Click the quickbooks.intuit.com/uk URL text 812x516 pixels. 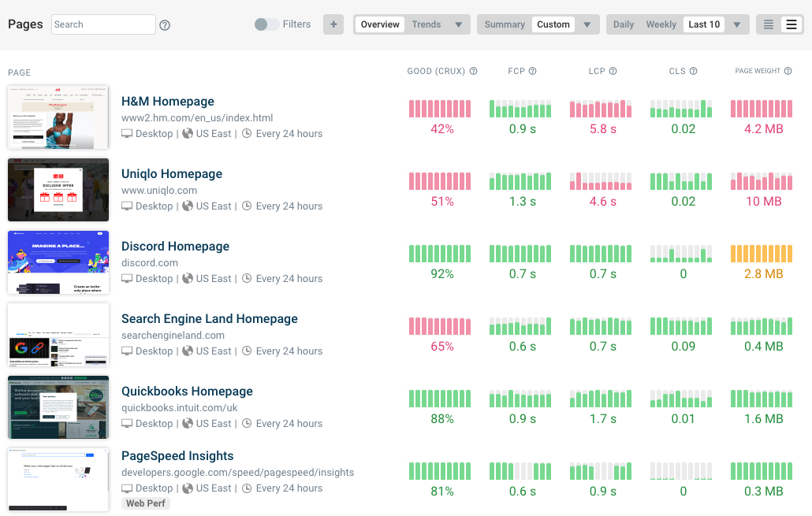(180, 408)
